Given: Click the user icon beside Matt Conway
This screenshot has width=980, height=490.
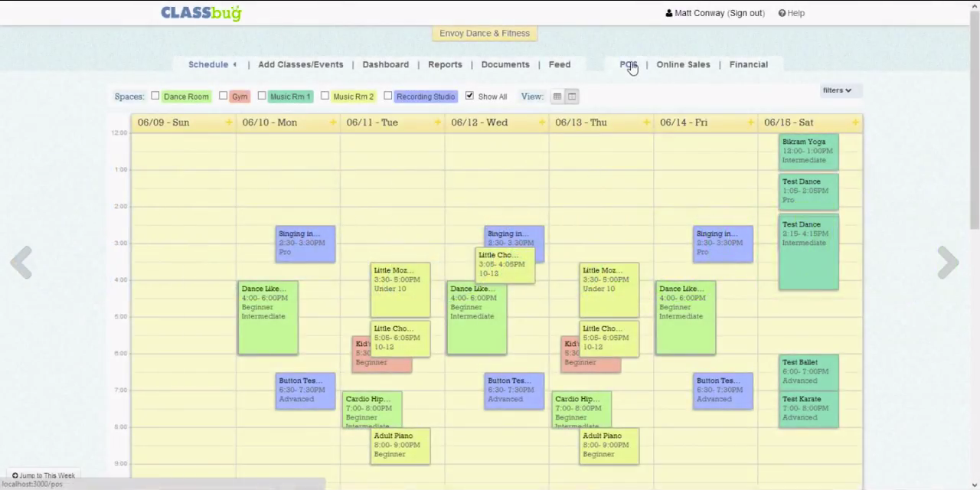Looking at the screenshot, I should (x=669, y=13).
